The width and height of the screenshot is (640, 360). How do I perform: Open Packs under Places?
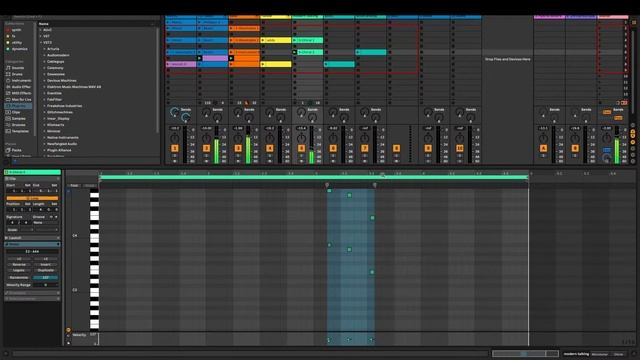tap(16, 150)
